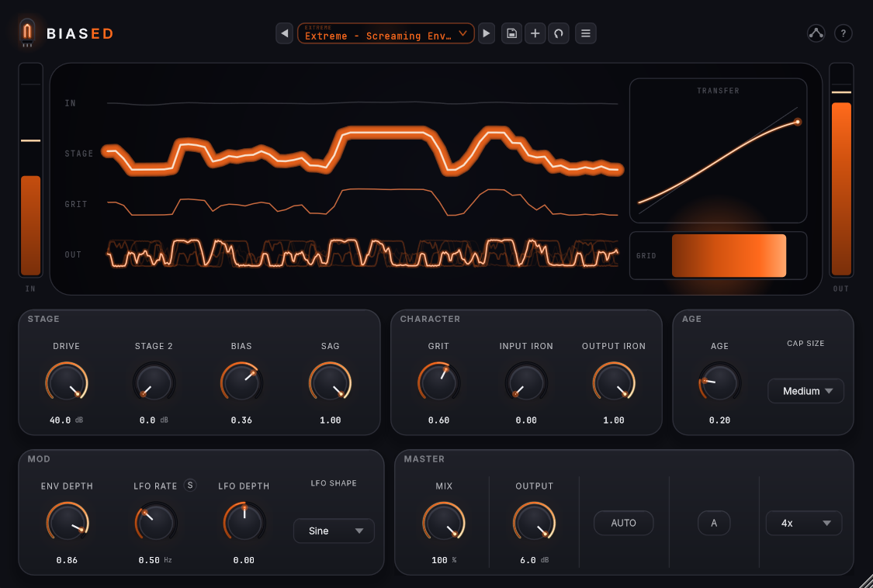Click the SAG knob
The height and width of the screenshot is (588, 873).
[x=330, y=382]
